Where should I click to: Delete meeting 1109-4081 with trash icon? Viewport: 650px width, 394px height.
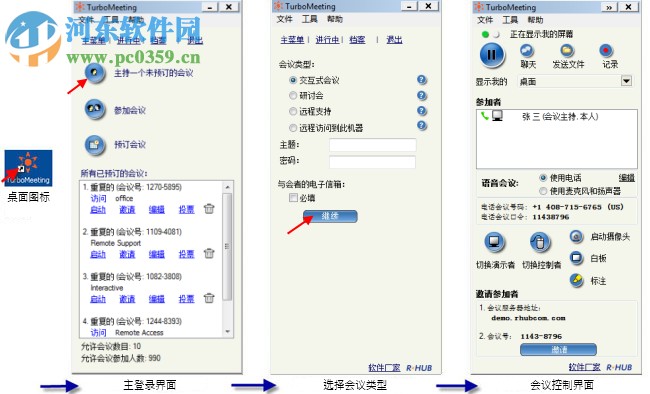209,253
